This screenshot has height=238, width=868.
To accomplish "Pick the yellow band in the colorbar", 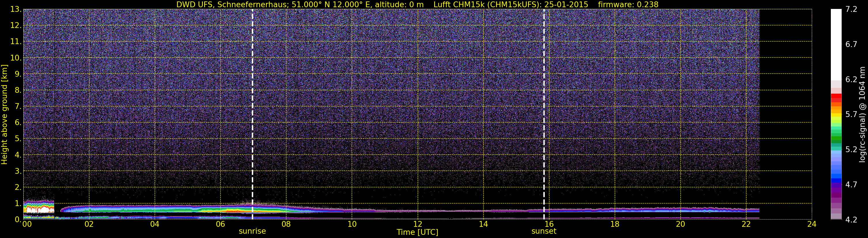I will click(x=836, y=115).
